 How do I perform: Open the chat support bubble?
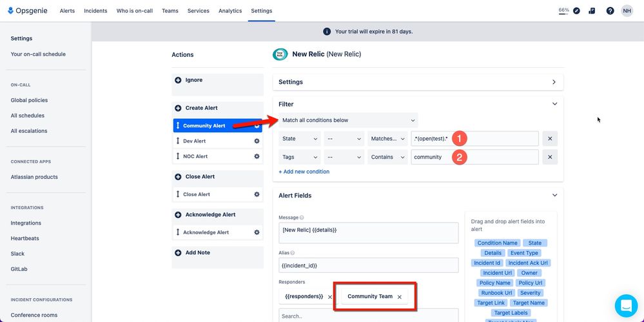pos(626,306)
